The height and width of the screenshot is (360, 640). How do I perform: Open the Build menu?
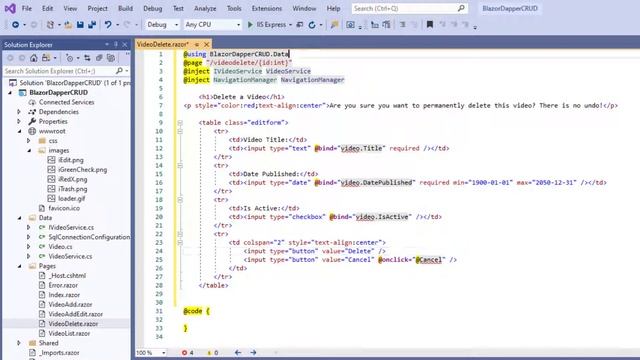125,8
